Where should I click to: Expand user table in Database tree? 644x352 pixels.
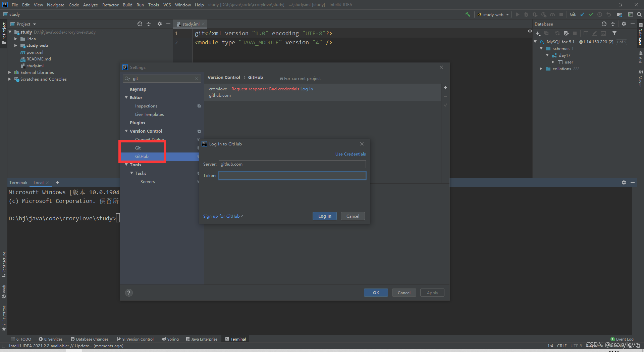click(553, 62)
